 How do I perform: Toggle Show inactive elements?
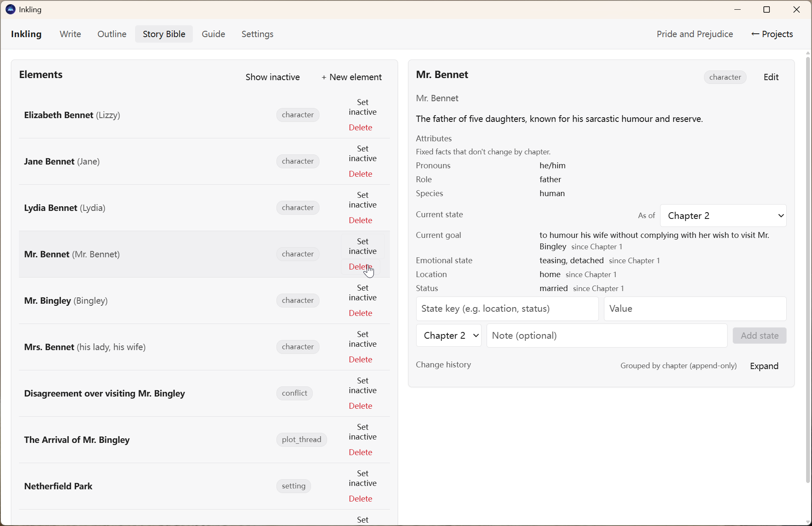(273, 77)
